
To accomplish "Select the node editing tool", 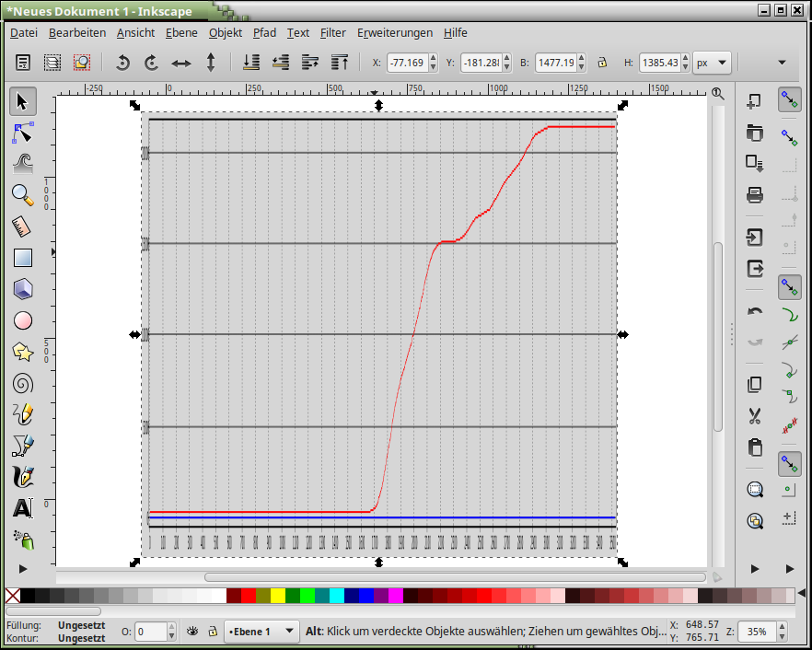I will (x=23, y=133).
